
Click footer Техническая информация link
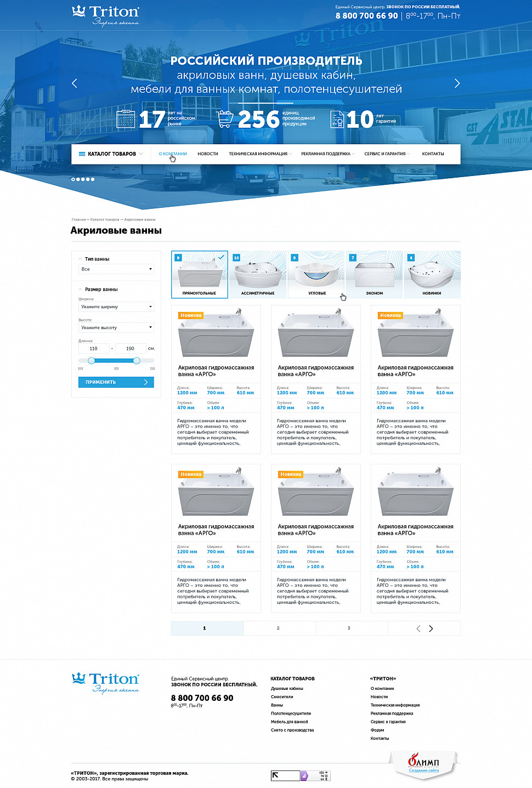click(x=395, y=705)
